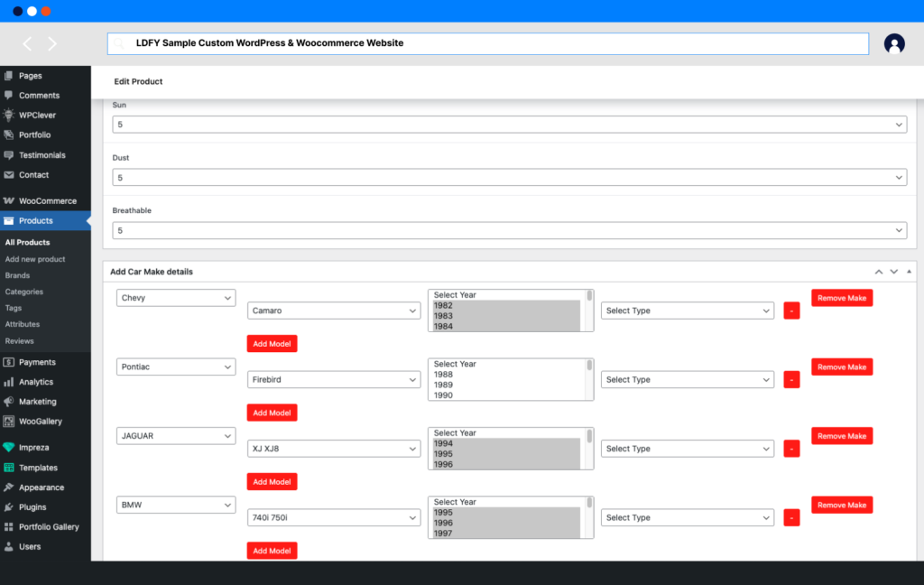Click the Appearance brush icon
This screenshot has width=924, height=585.
pyautogui.click(x=9, y=487)
